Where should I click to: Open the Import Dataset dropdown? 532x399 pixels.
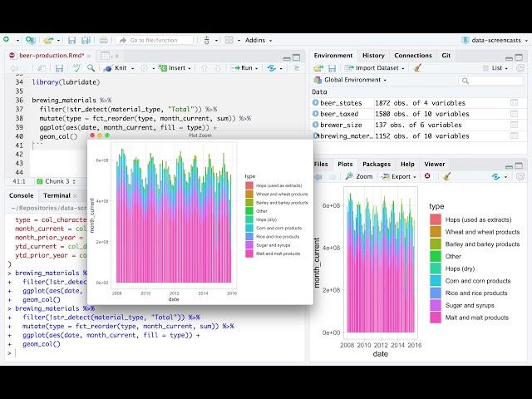375,68
